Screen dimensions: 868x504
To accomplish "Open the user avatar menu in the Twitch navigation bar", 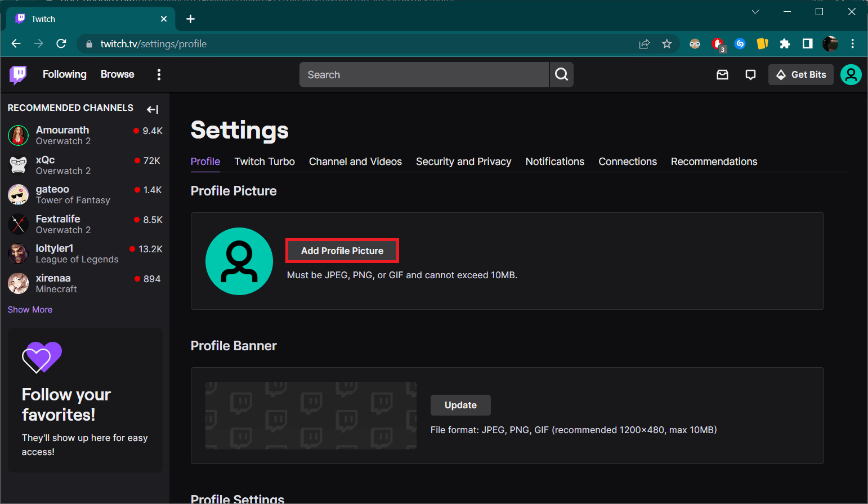I will click(x=851, y=74).
